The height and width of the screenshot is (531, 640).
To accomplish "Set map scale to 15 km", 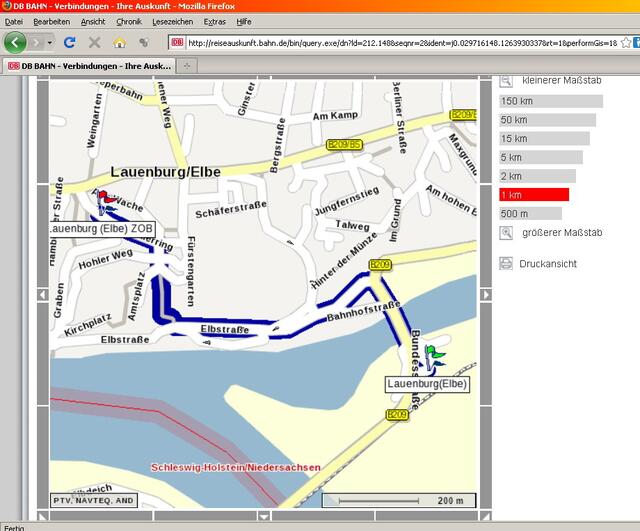I will 544,139.
